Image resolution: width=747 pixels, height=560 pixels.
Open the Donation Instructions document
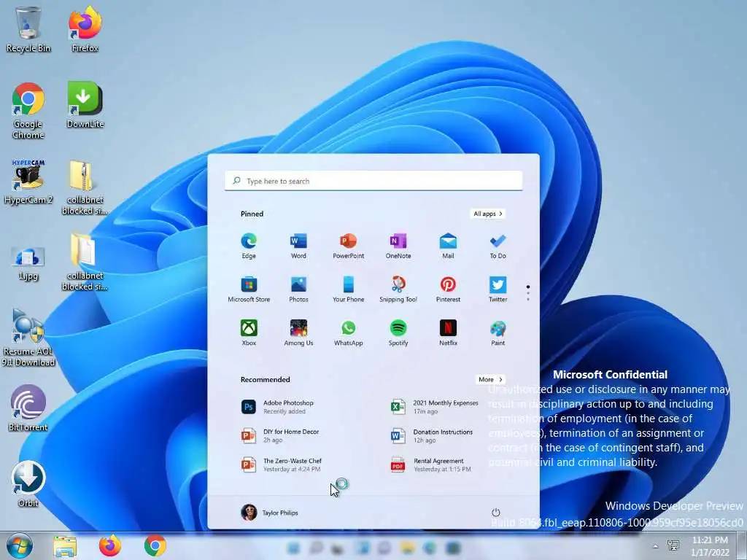tap(432, 436)
